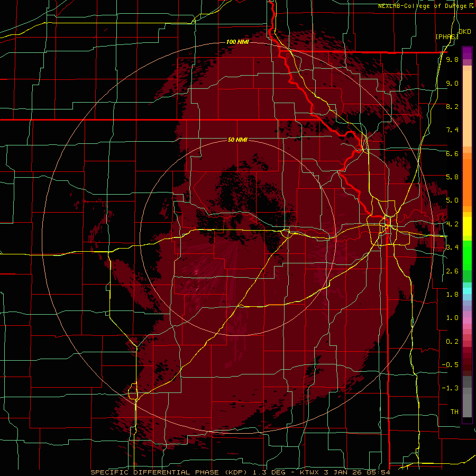Click the "50 NMI" range ring label
Screen dimensions: 476x476
pos(237,140)
